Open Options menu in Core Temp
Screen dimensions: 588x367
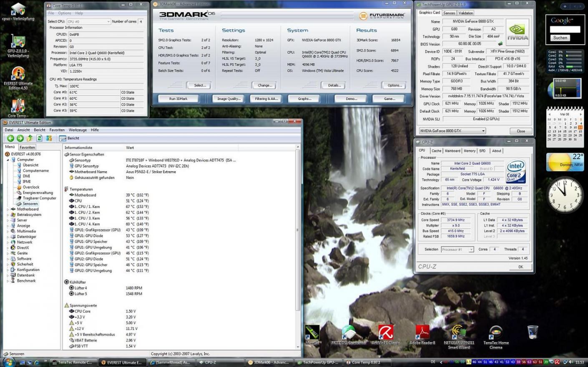[x=64, y=13]
